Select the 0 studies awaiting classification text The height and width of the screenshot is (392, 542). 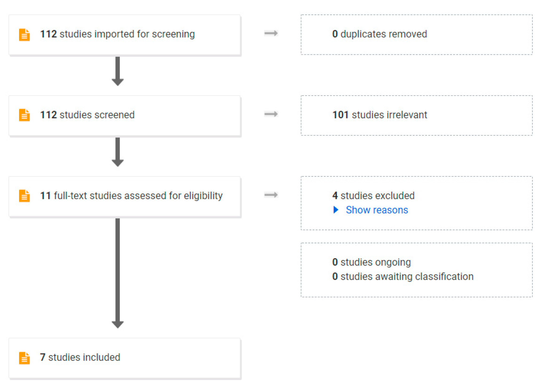[403, 277]
